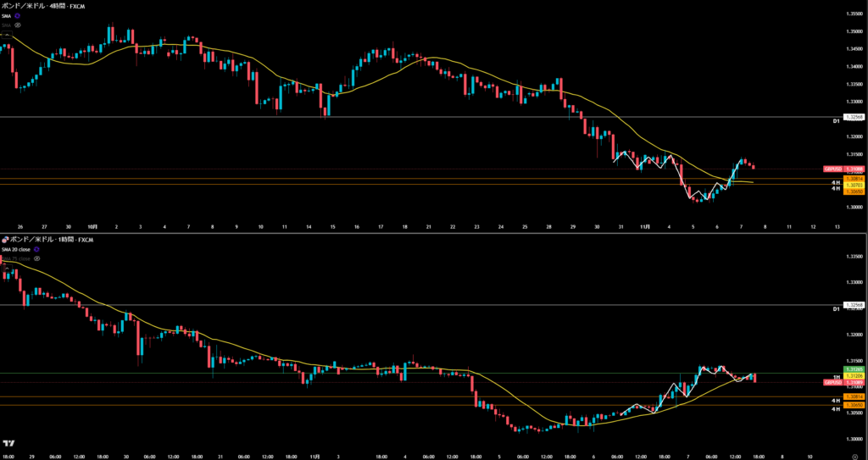Click the GBP/USD flag icon in lower chart
Viewport: 868px width, 460px height.
pyautogui.click(x=4, y=241)
